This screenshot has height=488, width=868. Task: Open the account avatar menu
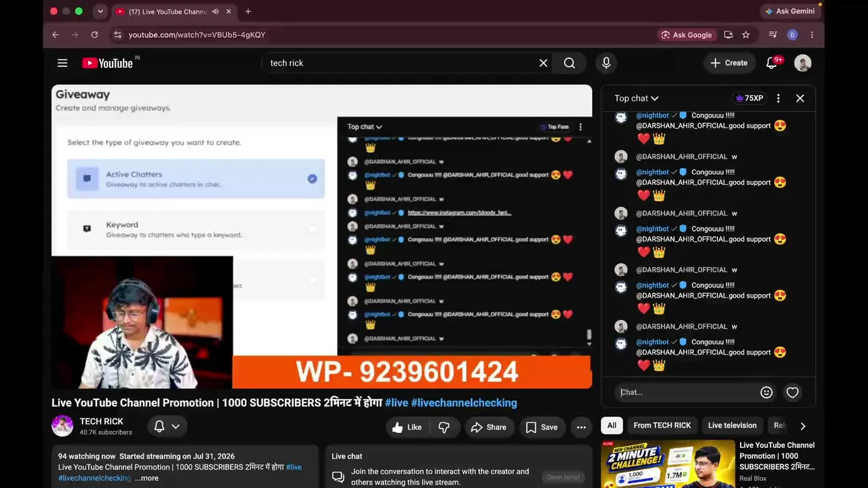pyautogui.click(x=803, y=63)
